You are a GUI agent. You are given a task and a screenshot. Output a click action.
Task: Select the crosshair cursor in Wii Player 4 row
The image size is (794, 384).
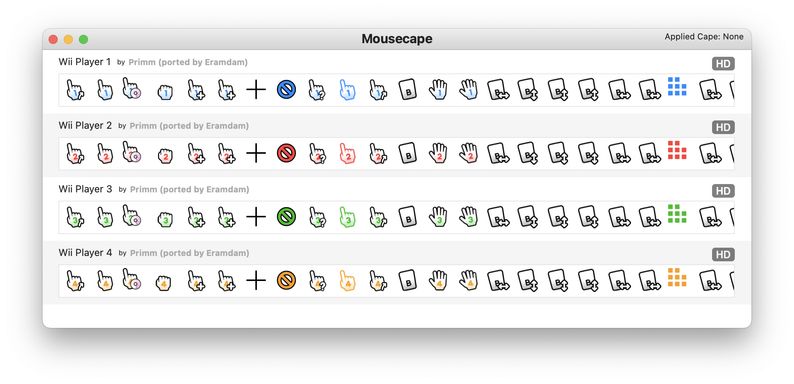(256, 280)
